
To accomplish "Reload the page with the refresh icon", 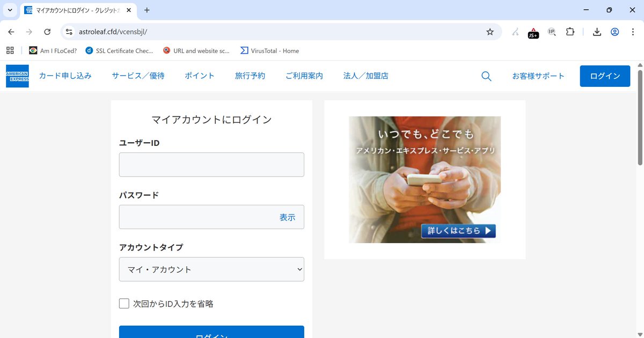I will pyautogui.click(x=47, y=32).
